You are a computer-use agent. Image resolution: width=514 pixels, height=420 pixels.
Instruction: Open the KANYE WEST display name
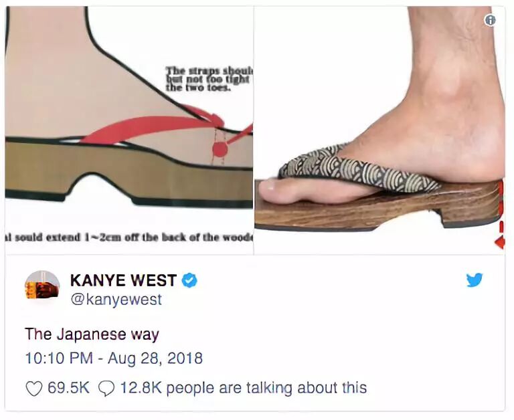coord(124,281)
